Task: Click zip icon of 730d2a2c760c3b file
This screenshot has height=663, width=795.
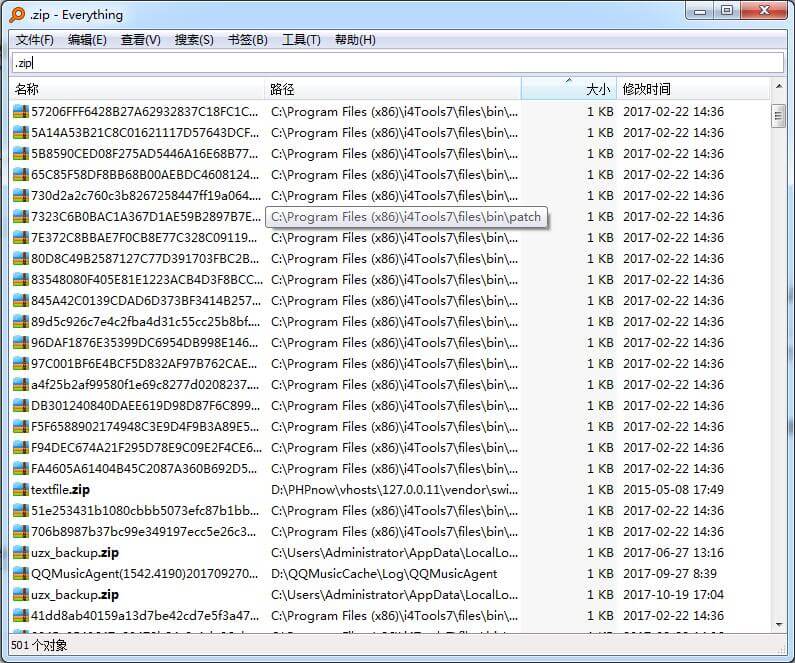Action: tap(21, 196)
